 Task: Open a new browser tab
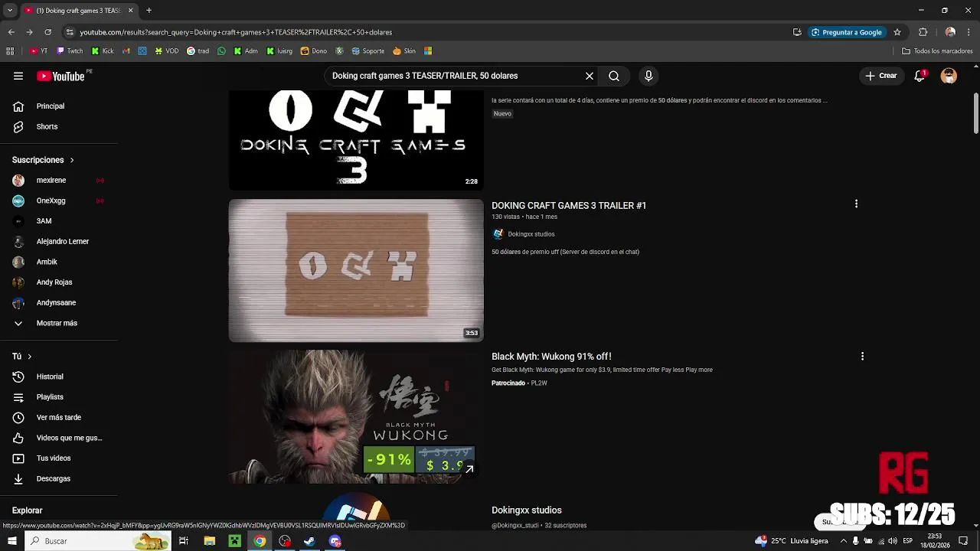point(149,10)
